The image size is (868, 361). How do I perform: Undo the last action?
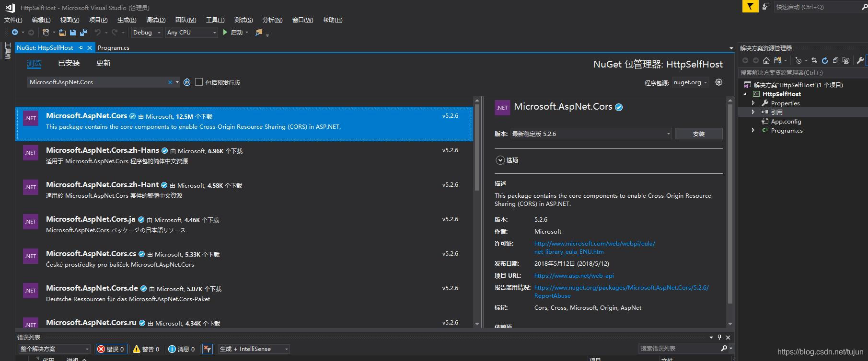(x=98, y=32)
